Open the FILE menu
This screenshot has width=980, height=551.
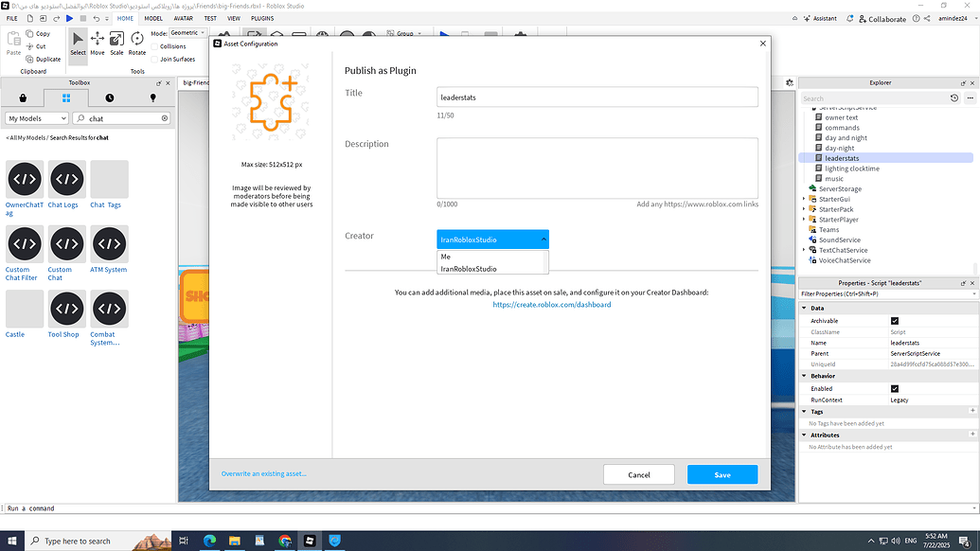point(12,19)
